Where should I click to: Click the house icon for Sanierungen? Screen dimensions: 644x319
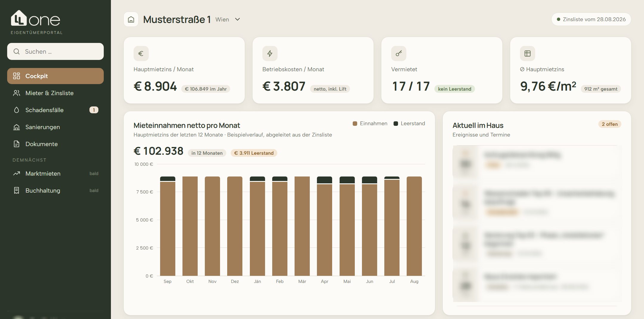(17, 127)
